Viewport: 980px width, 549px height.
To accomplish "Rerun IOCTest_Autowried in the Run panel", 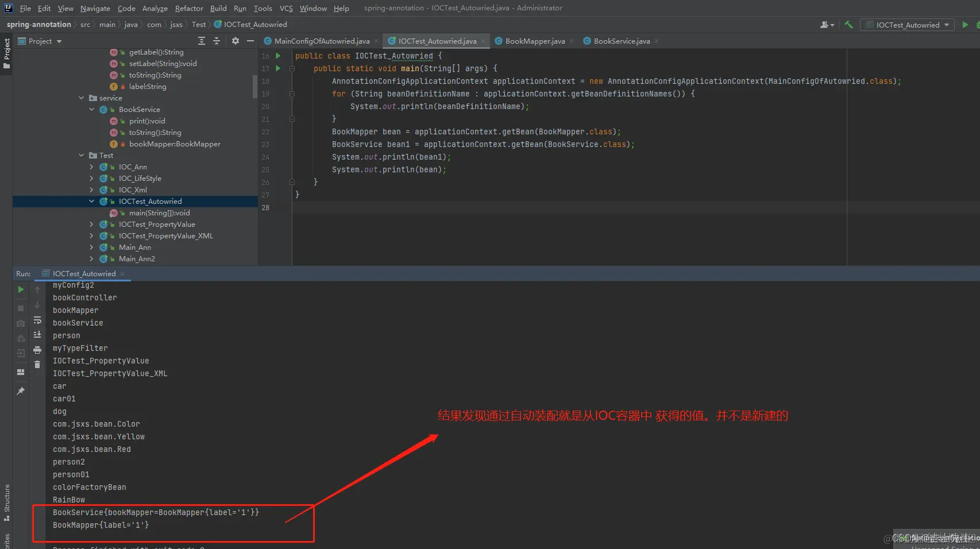I will point(21,289).
